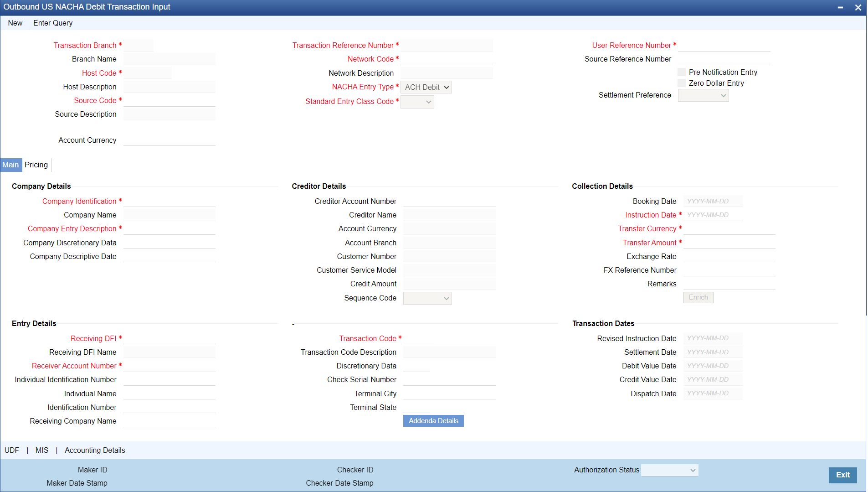868x492 pixels.
Task: Focus the top Account Currency field under Source Description
Action: click(x=169, y=140)
